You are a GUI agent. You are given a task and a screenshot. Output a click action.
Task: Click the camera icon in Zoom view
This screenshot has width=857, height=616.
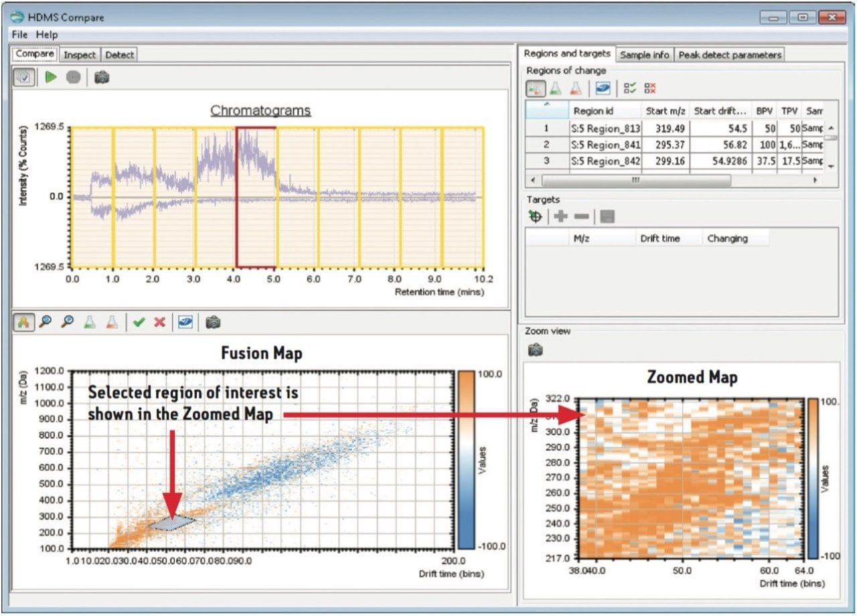point(536,350)
